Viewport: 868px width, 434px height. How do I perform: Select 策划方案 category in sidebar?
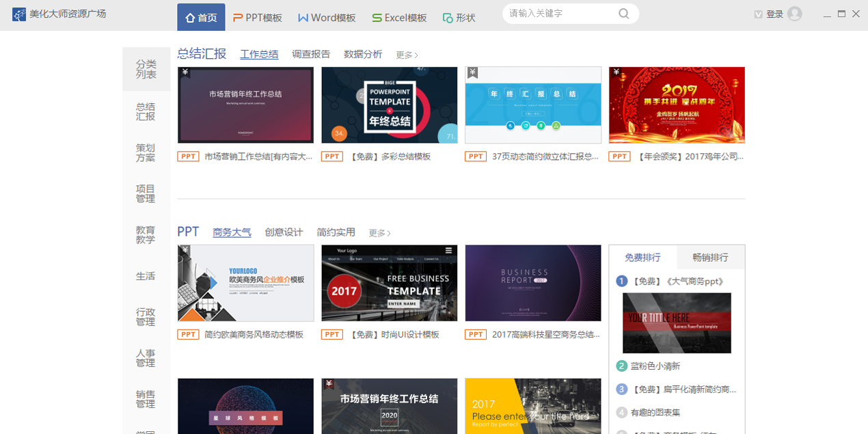[x=146, y=152]
